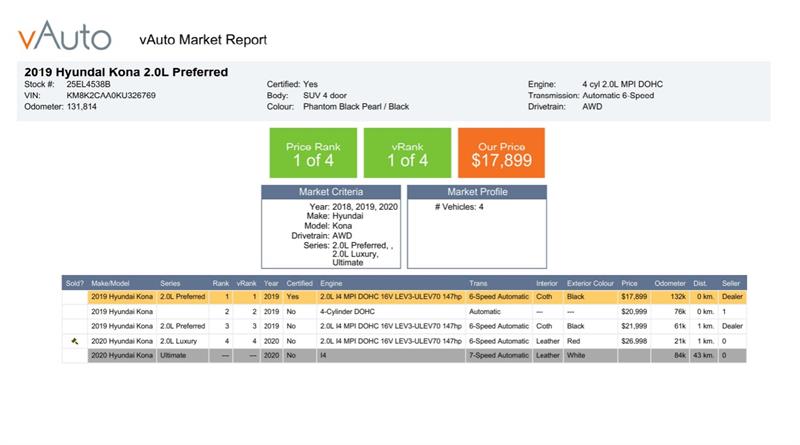Viewport: 800px width, 445px height.
Task: Click the vAuto logo
Action: point(65,36)
